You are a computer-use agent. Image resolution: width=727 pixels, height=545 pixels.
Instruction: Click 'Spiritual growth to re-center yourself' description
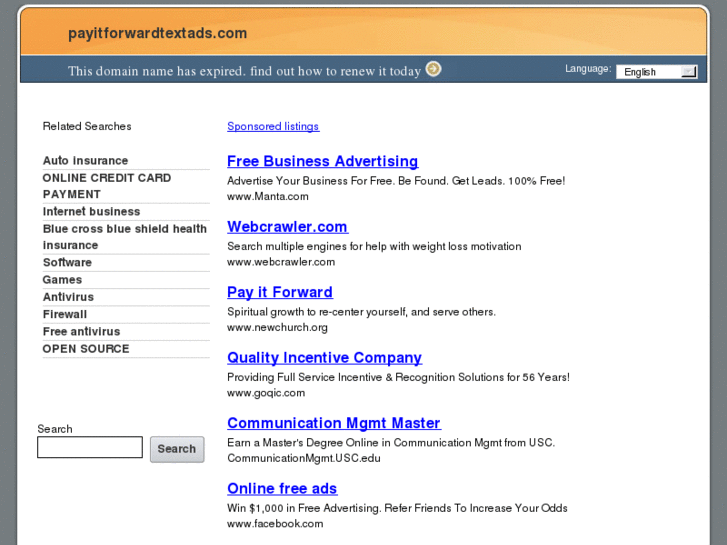361,312
